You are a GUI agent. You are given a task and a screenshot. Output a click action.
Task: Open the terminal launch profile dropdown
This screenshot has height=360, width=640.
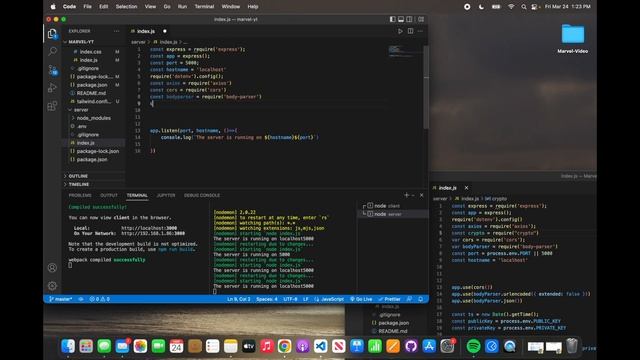click(x=413, y=195)
